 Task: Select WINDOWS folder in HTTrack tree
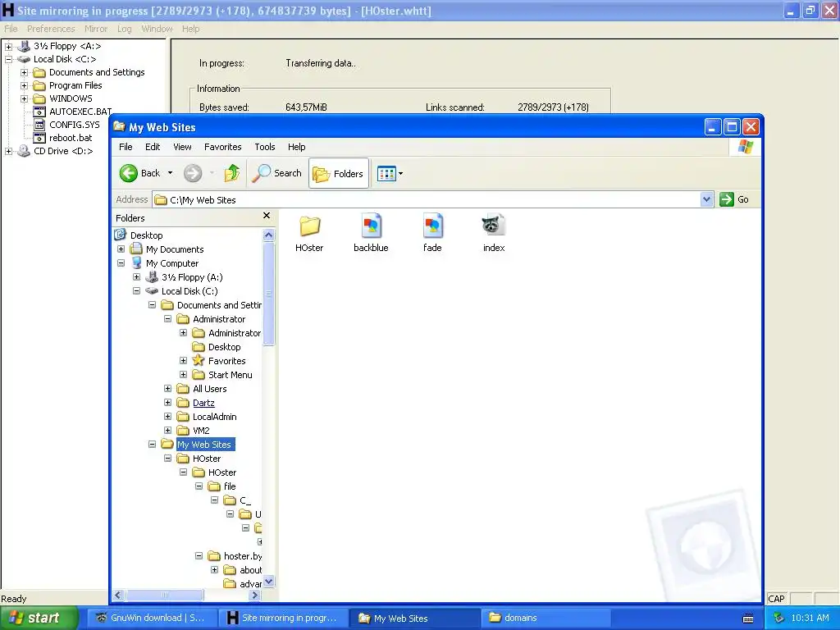click(71, 98)
